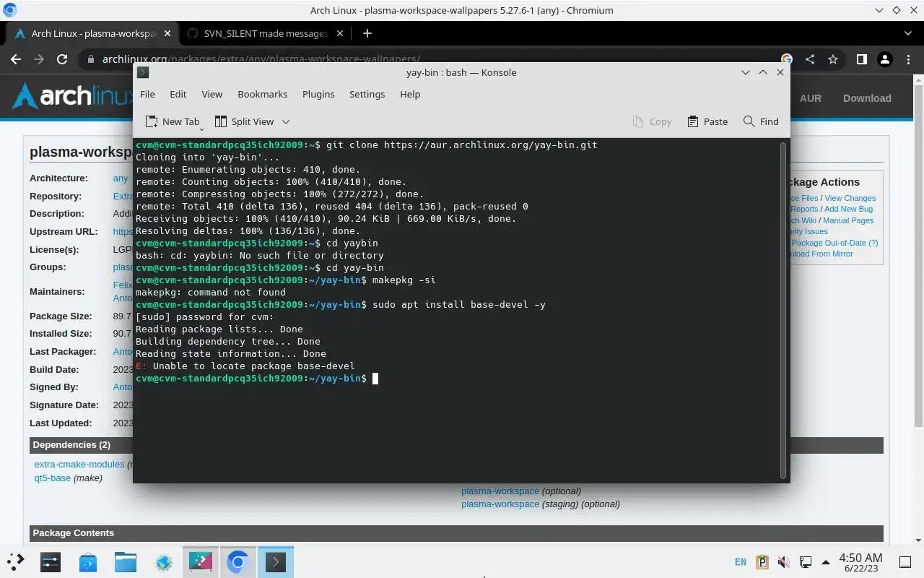924x578 pixels.
Task: Switch to Konsole in the taskbar
Action: point(276,561)
